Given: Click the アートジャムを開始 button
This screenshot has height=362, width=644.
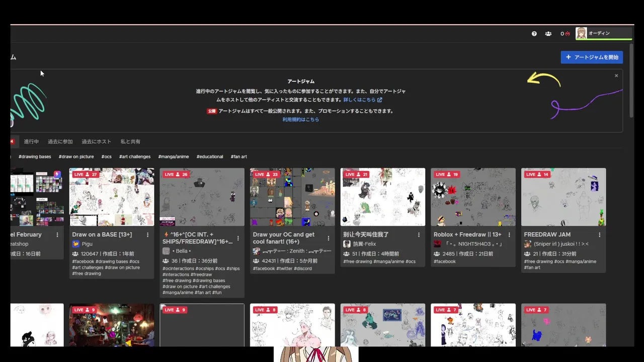Looking at the screenshot, I should pos(592,57).
